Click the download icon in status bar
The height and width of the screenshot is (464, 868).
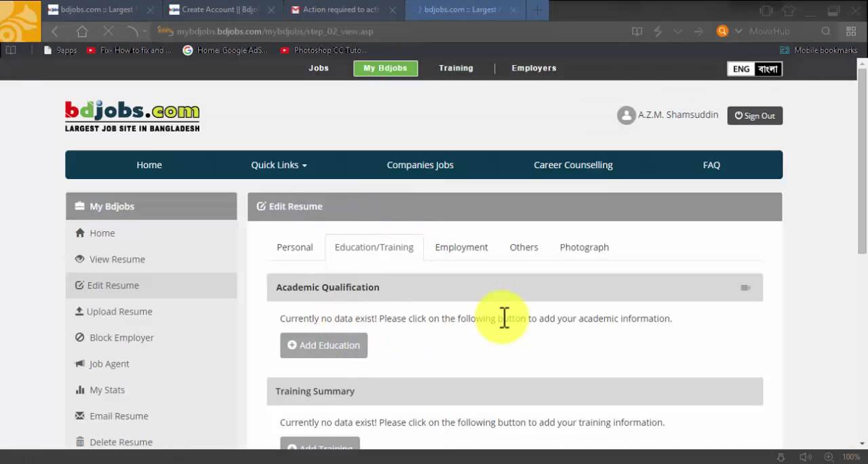pos(781,457)
